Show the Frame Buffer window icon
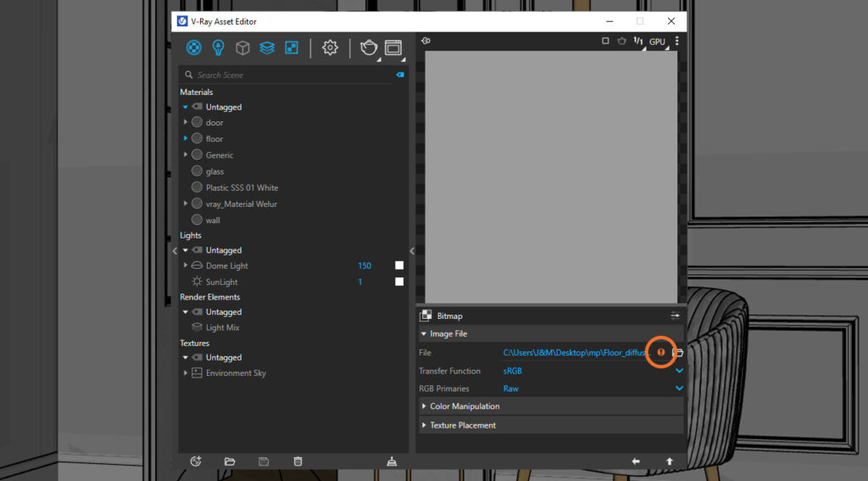 (x=392, y=48)
